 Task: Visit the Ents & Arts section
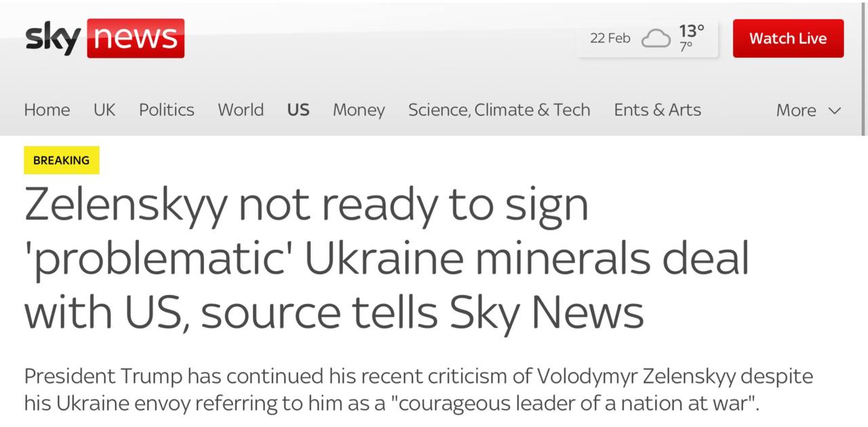[657, 110]
